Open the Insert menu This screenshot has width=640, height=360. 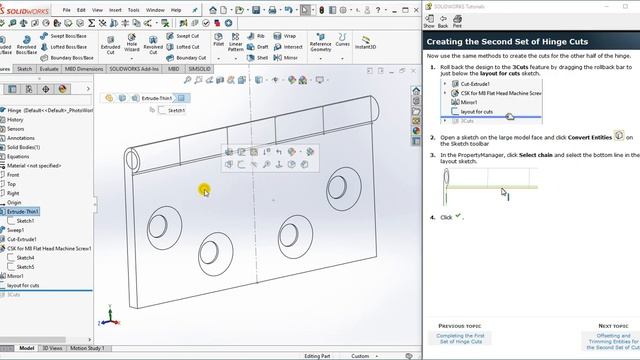point(115,10)
